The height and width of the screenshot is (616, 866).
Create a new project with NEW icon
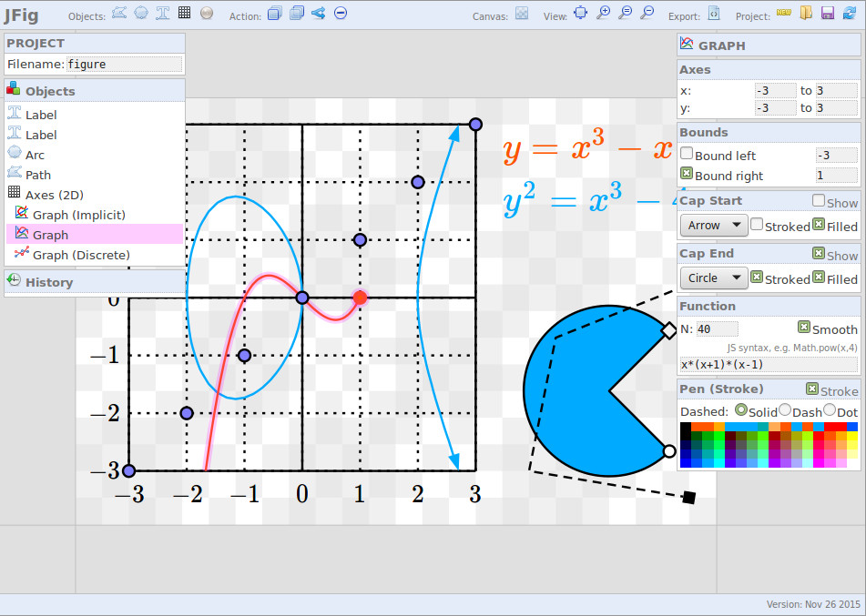click(783, 13)
